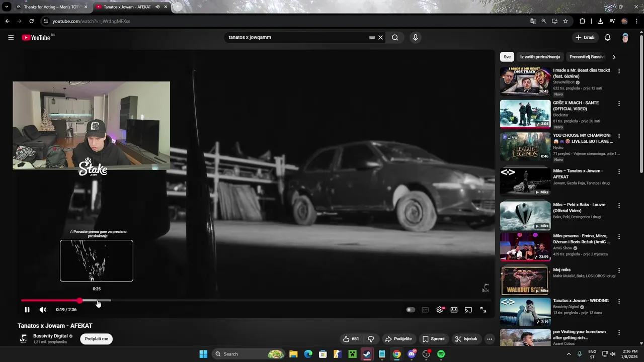The width and height of the screenshot is (644, 362).
Task: Close the Tanatos x Jowam AFEKAT tab
Action: 166,7
